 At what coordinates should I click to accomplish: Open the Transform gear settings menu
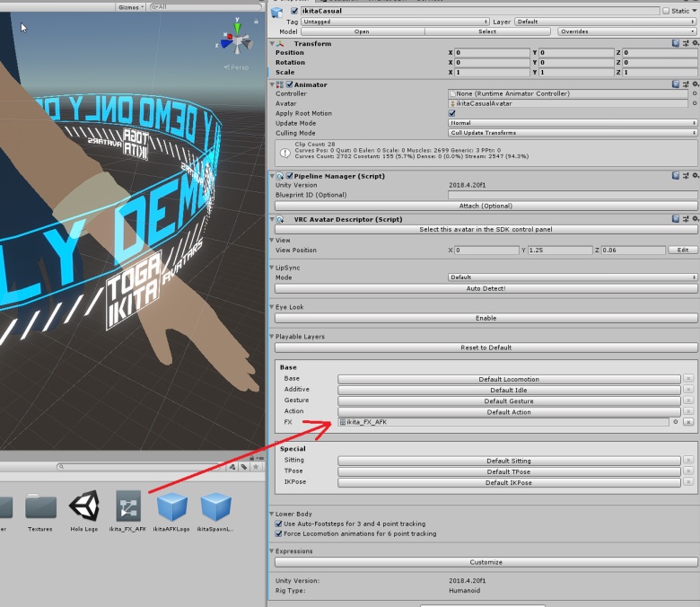pos(696,43)
